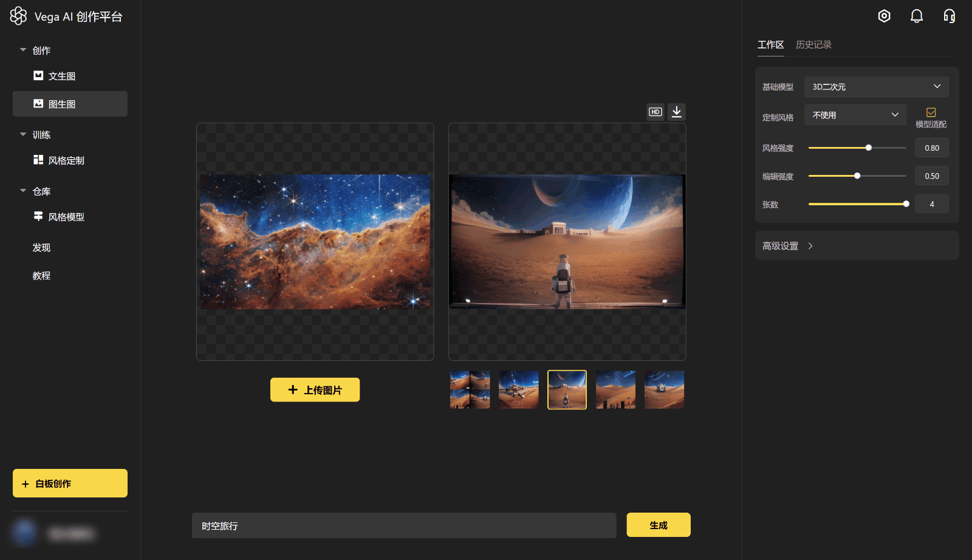Open the 发现 page

[x=41, y=247]
